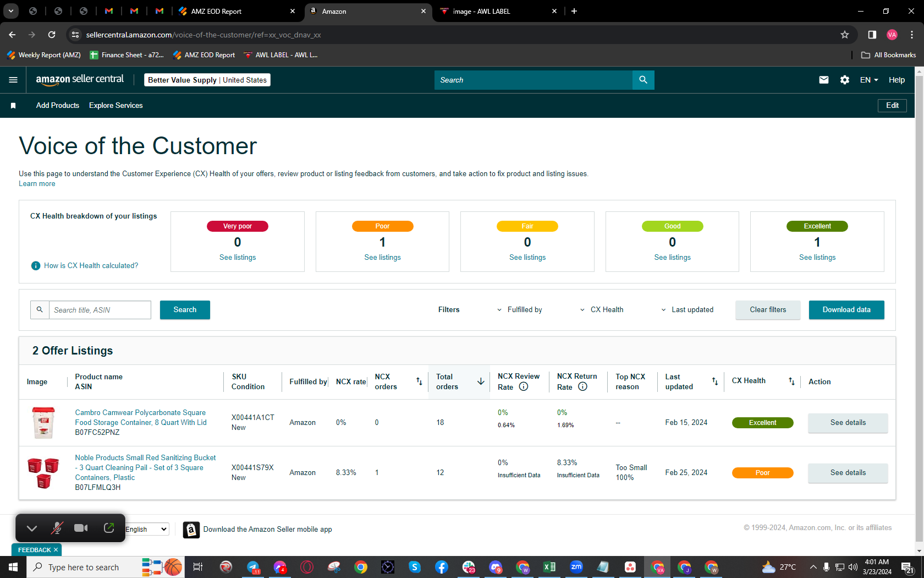
Task: Sort by Last updated column arrows
Action: pos(715,381)
